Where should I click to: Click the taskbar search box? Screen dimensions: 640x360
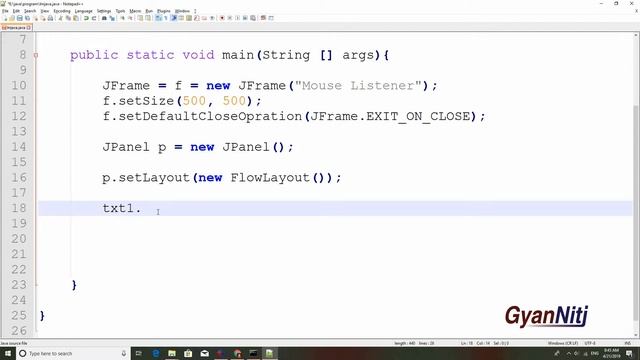pos(73,353)
